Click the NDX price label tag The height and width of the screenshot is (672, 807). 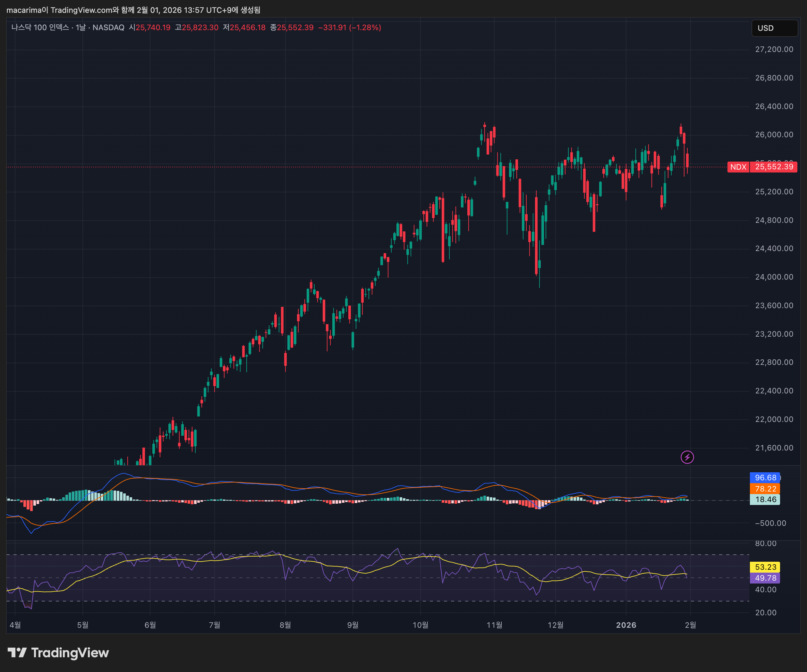click(x=738, y=167)
